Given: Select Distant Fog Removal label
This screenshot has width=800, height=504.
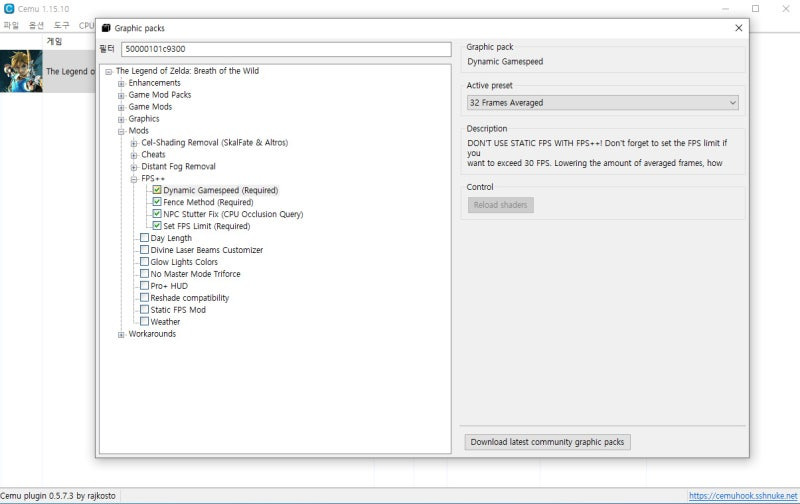Looking at the screenshot, I should click(178, 166).
